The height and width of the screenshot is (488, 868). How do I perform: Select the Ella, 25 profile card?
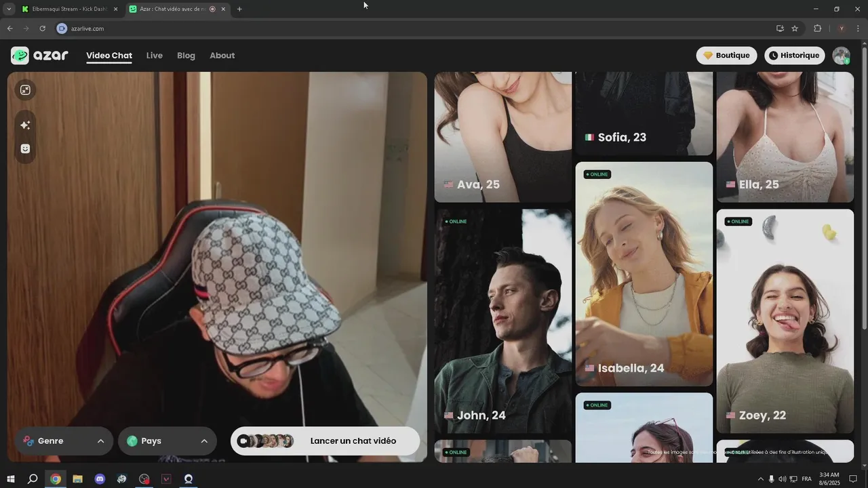785,137
